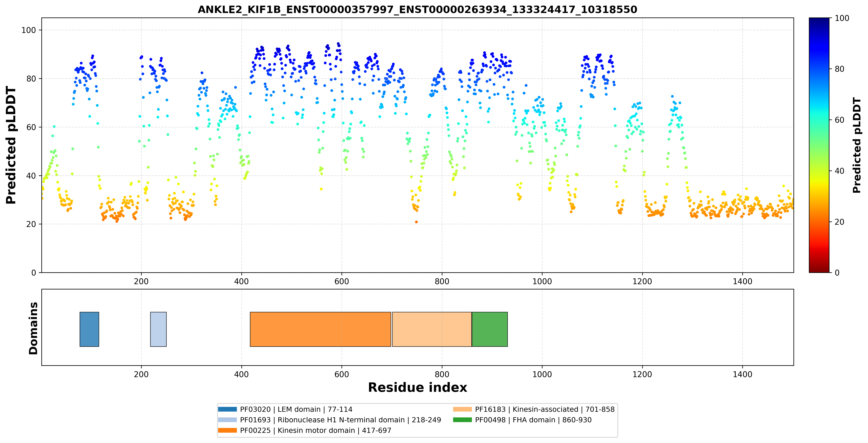The image size is (868, 443).
Task: Click the 600 tick on upper x-axis
Action: tap(342, 281)
